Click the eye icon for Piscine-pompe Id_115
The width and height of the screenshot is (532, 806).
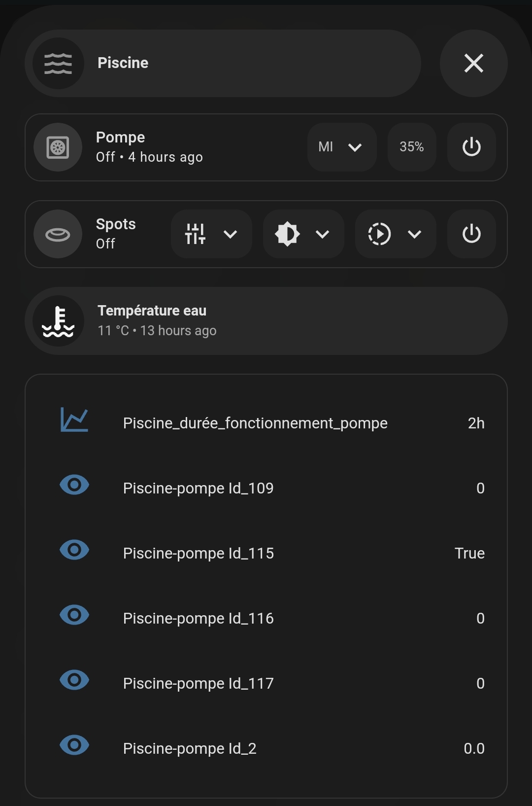tap(74, 550)
